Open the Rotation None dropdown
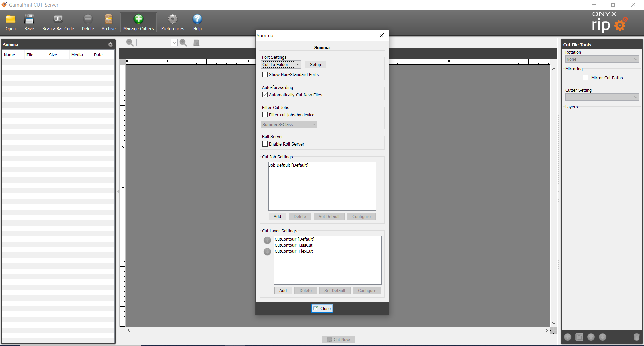Viewport: 644px width, 346px height. [602, 59]
